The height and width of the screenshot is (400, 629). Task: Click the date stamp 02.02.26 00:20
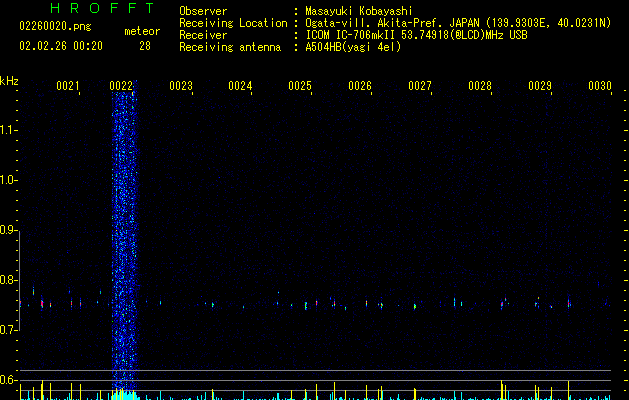61,46
